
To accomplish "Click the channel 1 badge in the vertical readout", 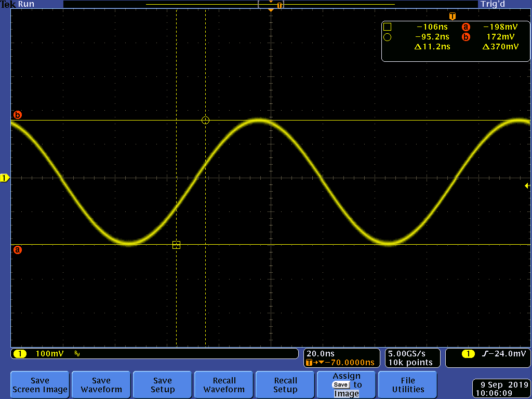I will (20, 354).
